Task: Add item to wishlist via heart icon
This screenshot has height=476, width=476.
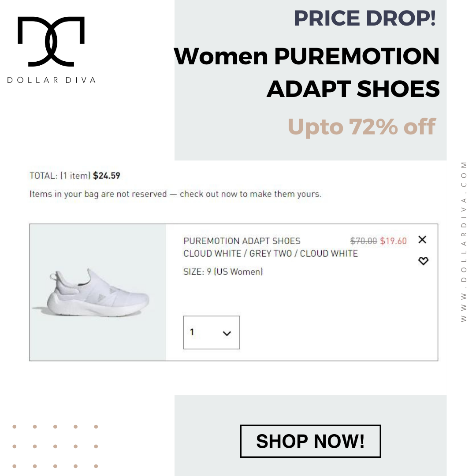Action: 423,261
